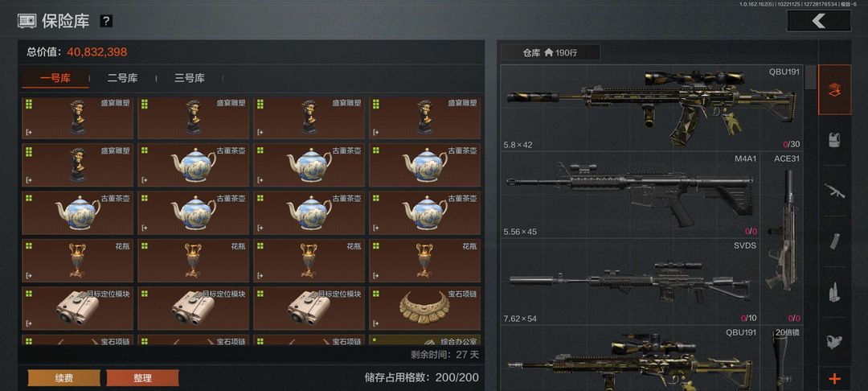Viewport: 868px width, 391px height.
Task: Select the bullets ammo filter icon
Action: click(x=834, y=292)
